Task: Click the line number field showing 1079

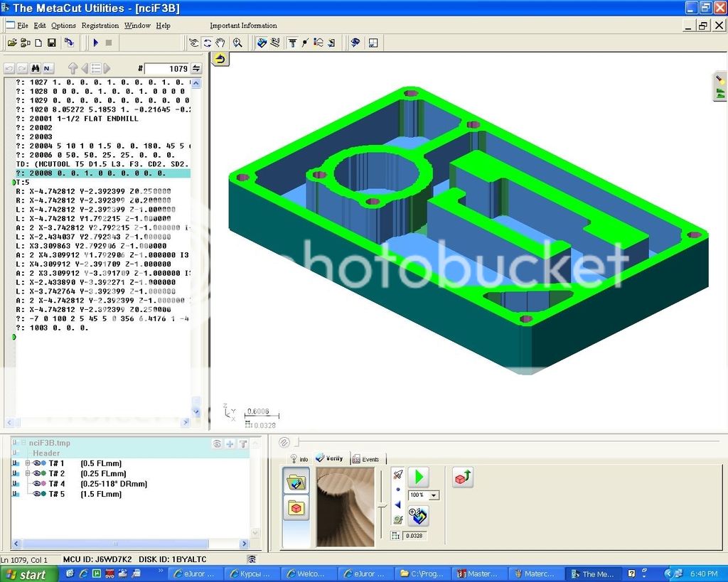Action: (x=168, y=69)
